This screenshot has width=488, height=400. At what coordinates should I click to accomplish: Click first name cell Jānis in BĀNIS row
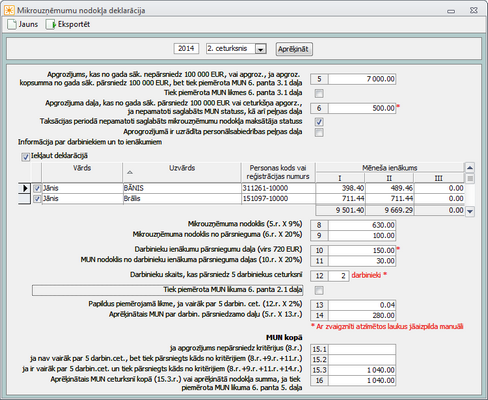point(82,188)
